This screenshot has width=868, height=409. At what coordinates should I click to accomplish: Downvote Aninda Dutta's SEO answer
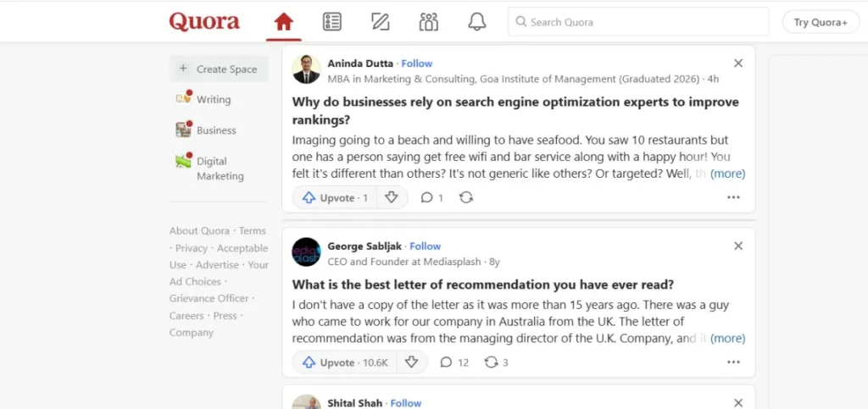point(391,197)
